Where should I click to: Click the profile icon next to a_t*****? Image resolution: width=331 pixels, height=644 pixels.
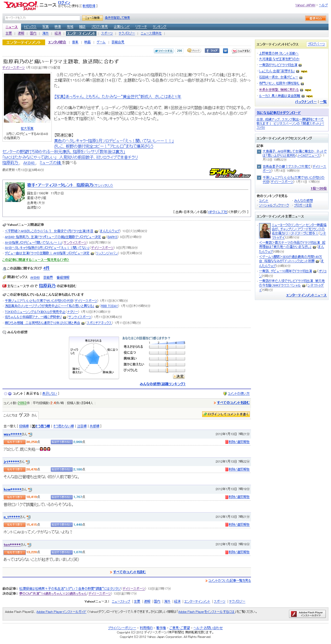click(28, 517)
